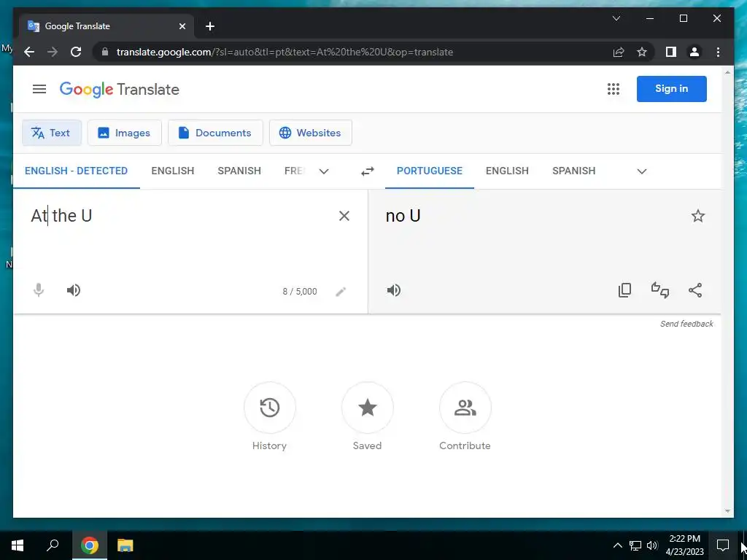The height and width of the screenshot is (560, 747).
Task: Select English - Detected source tab
Action: (76, 171)
